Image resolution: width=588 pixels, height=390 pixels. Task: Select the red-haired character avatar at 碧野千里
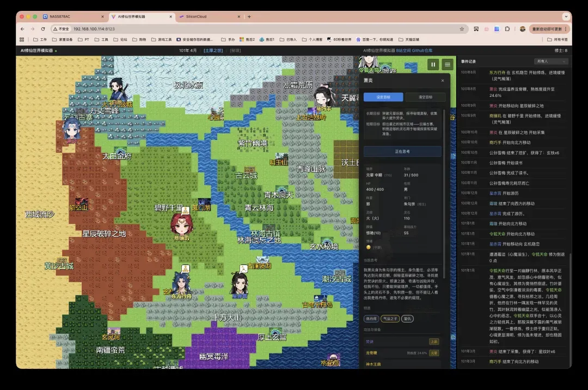coord(181,224)
